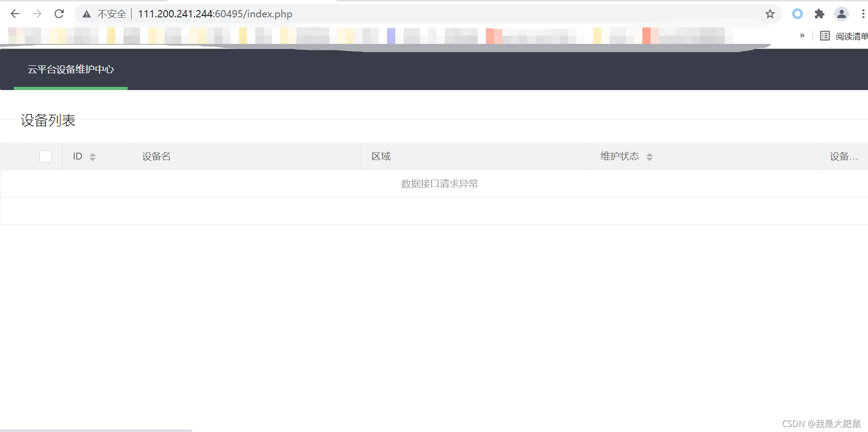Sort the table by the ID column
The image size is (868, 432).
(x=92, y=157)
